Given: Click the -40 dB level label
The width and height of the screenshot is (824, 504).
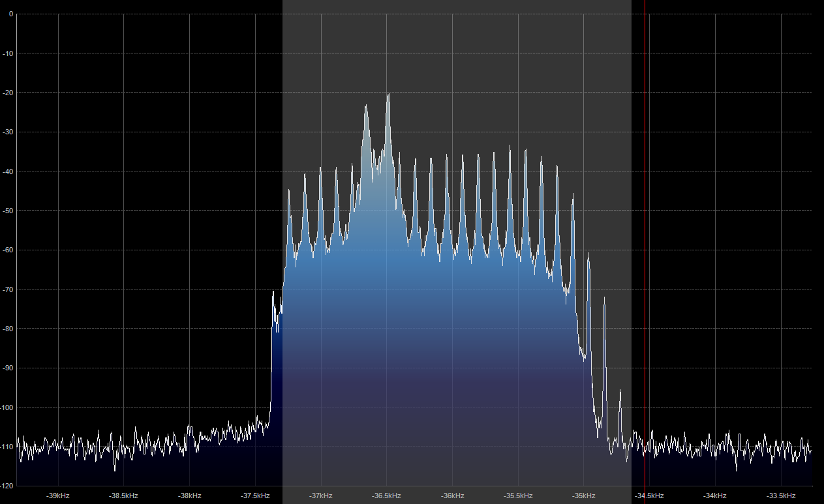Looking at the screenshot, I should [7, 171].
